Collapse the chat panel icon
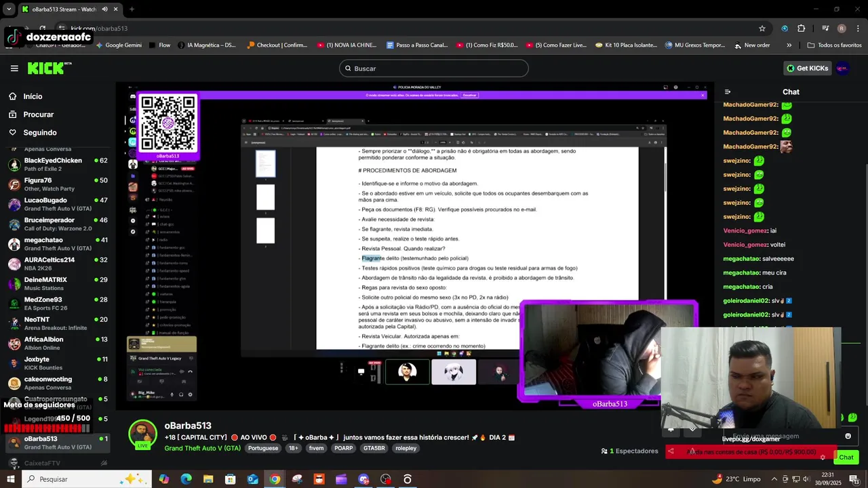The image size is (868, 488). tap(728, 92)
